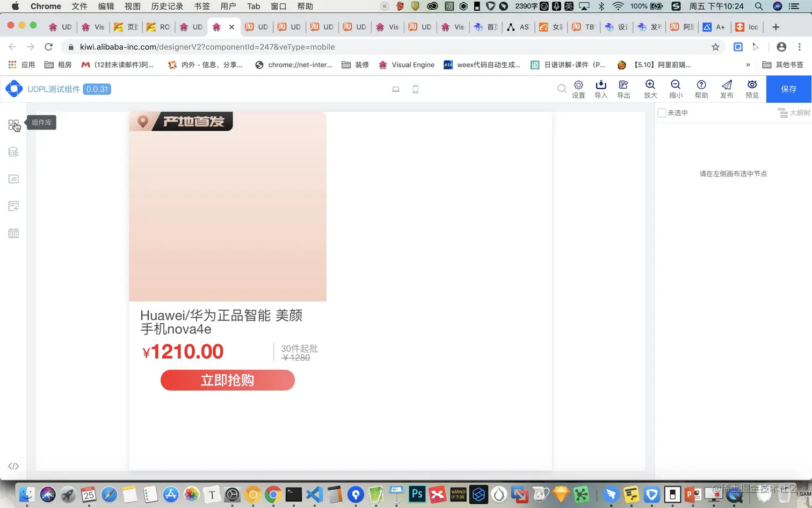Open 装修 bookmark folder

[x=356, y=65]
